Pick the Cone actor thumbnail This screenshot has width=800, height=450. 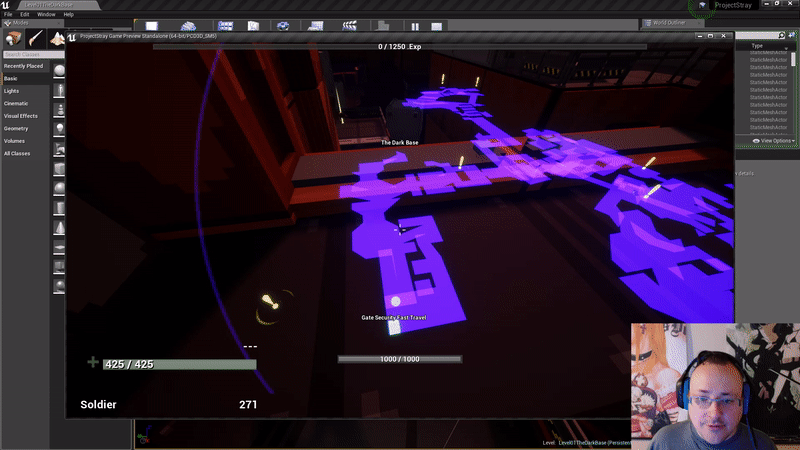[60, 228]
